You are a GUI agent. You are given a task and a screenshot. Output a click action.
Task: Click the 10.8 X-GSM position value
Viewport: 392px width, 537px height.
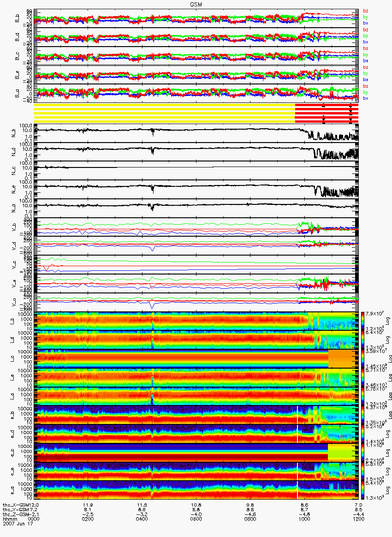click(x=196, y=505)
